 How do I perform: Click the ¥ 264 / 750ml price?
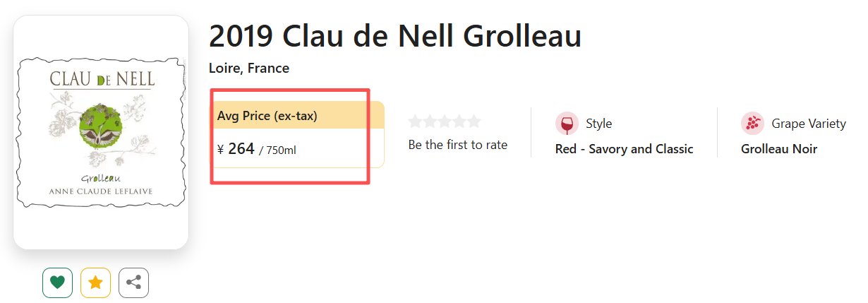(x=256, y=149)
